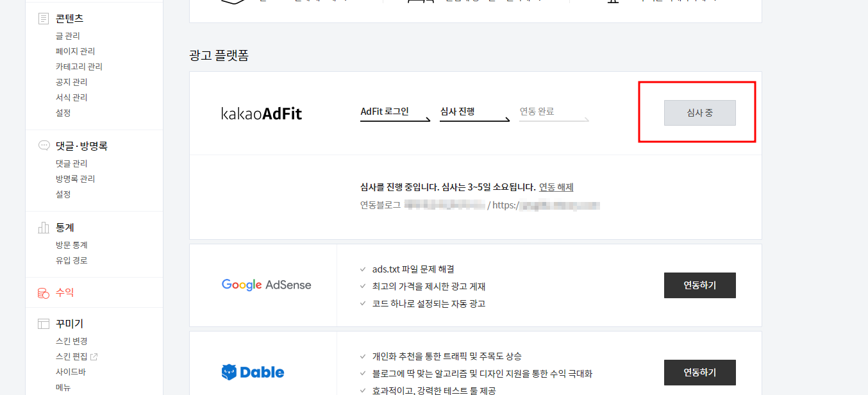Click the Dable logo
Screen dimensions: 868x395
click(253, 373)
